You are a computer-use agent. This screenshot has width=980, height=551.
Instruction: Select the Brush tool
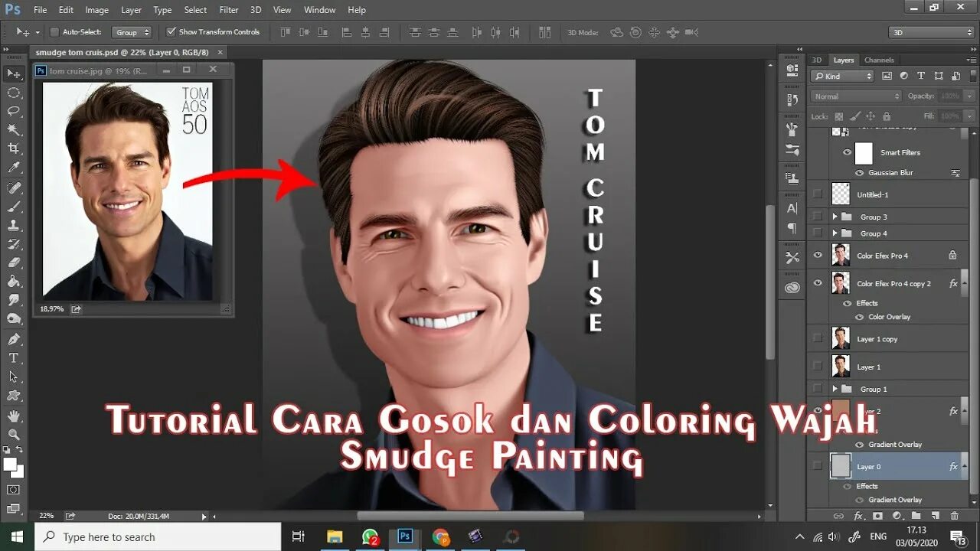[x=14, y=207]
